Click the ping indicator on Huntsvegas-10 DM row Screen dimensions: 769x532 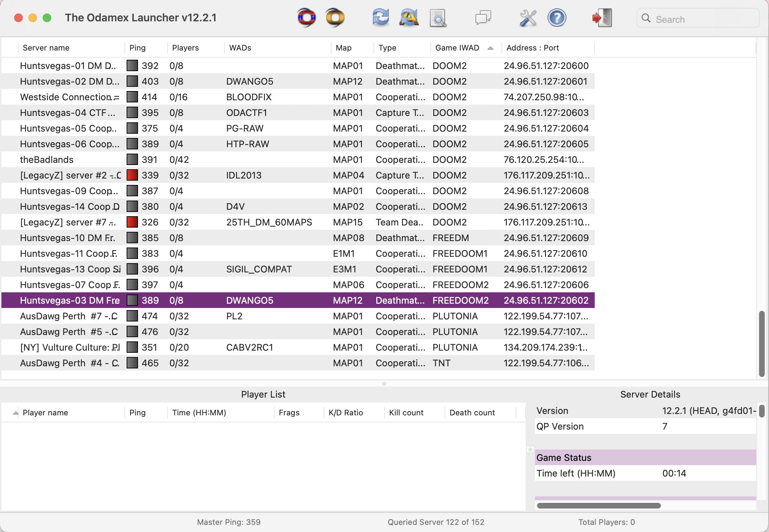coord(132,238)
